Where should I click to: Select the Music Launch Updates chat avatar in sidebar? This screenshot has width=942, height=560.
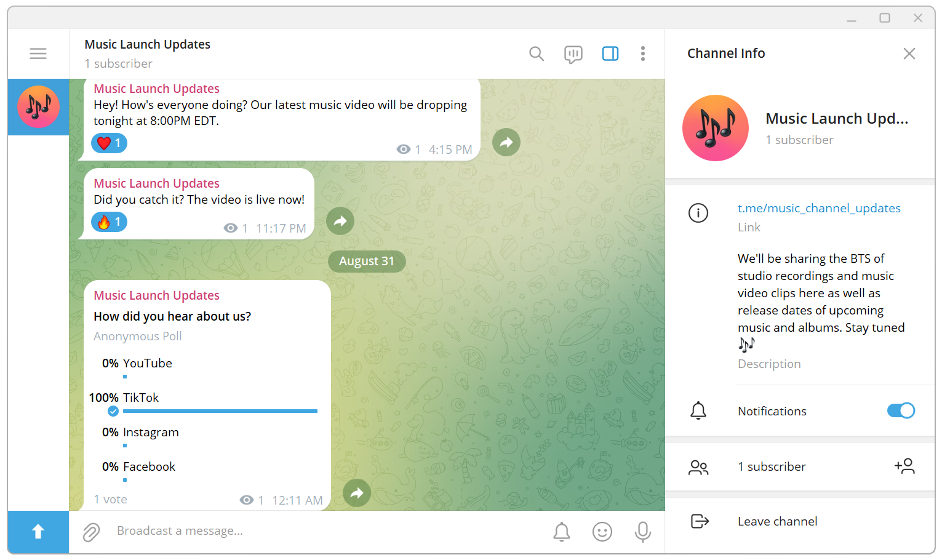tap(38, 106)
